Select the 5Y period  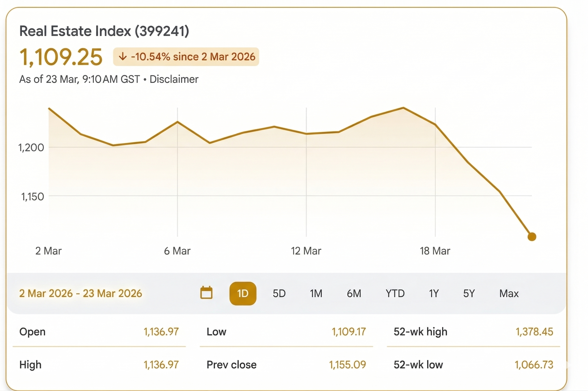click(x=468, y=294)
